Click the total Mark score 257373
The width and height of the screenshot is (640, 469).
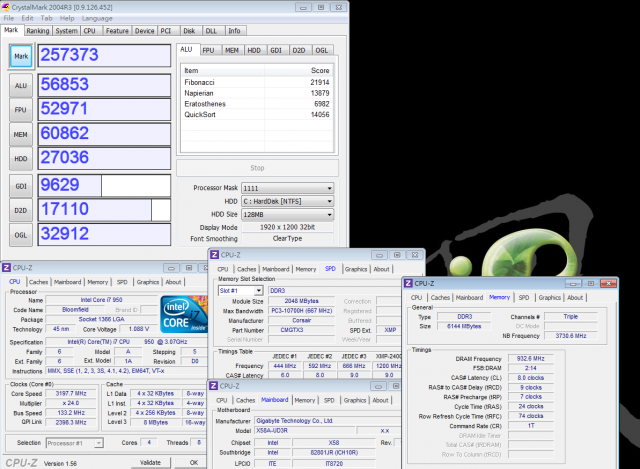click(104, 56)
